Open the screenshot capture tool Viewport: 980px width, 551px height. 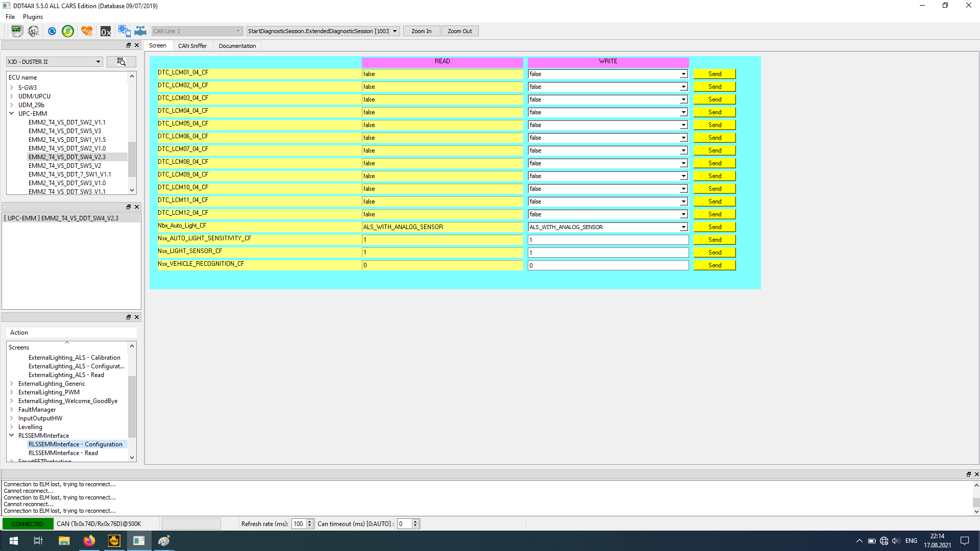[x=17, y=31]
